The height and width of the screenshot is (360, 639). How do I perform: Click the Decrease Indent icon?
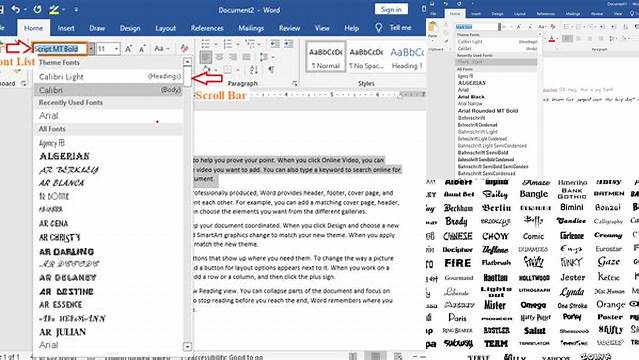coord(275,44)
